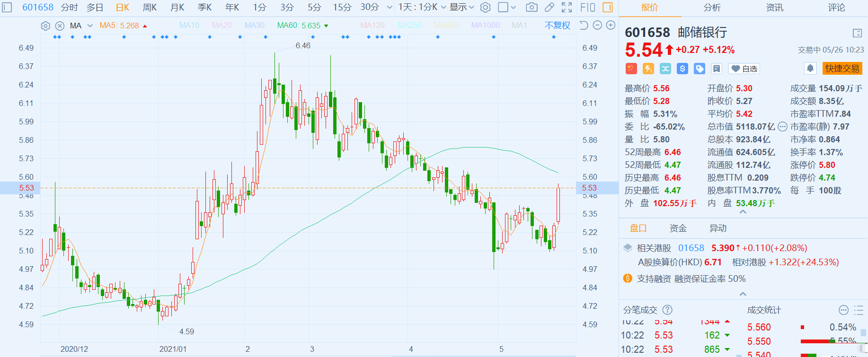Viewport: 868px width, 357px height.
Task: Select the 15分 period button
Action: [x=342, y=7]
